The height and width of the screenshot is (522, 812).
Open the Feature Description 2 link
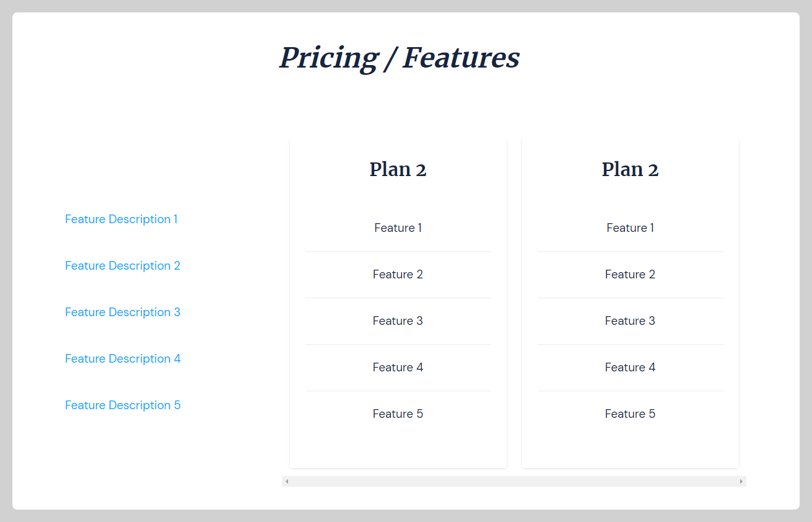pyautogui.click(x=123, y=265)
